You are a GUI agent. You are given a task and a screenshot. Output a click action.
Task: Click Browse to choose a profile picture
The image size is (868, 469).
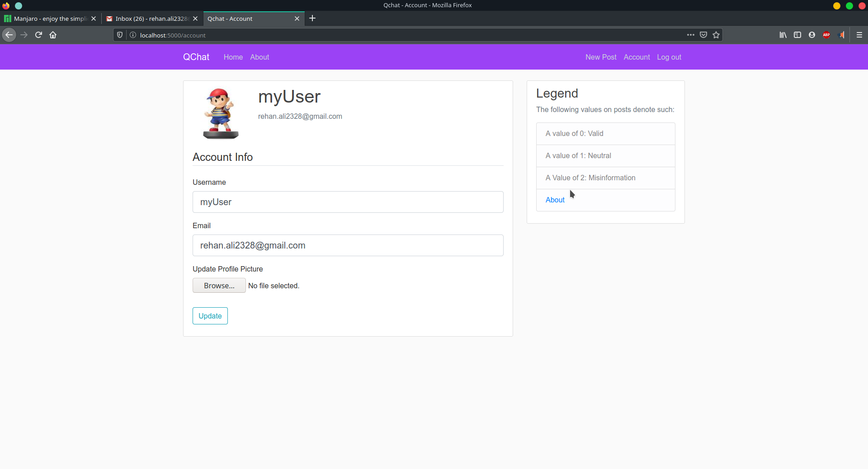coord(219,286)
